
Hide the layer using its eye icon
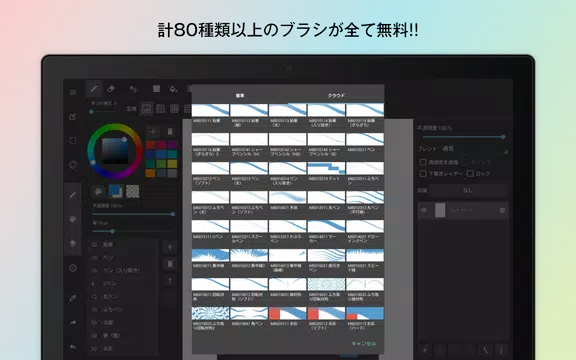tap(424, 210)
